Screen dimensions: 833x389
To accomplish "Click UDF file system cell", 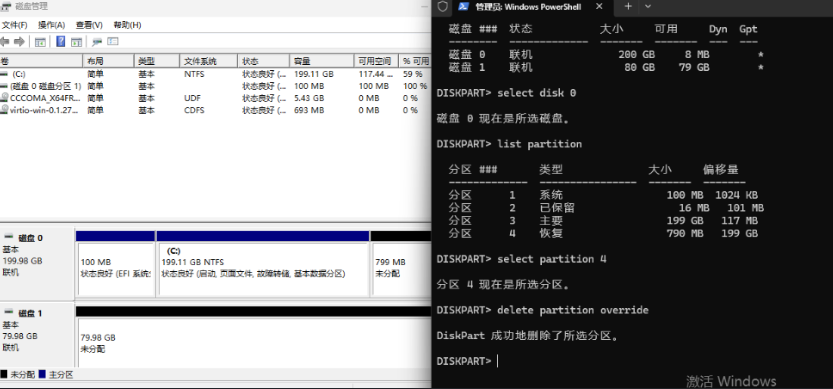I will (192, 98).
